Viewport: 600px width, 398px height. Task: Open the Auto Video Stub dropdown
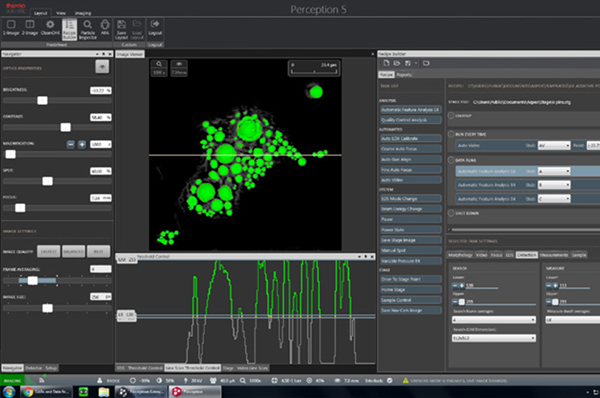click(x=554, y=145)
